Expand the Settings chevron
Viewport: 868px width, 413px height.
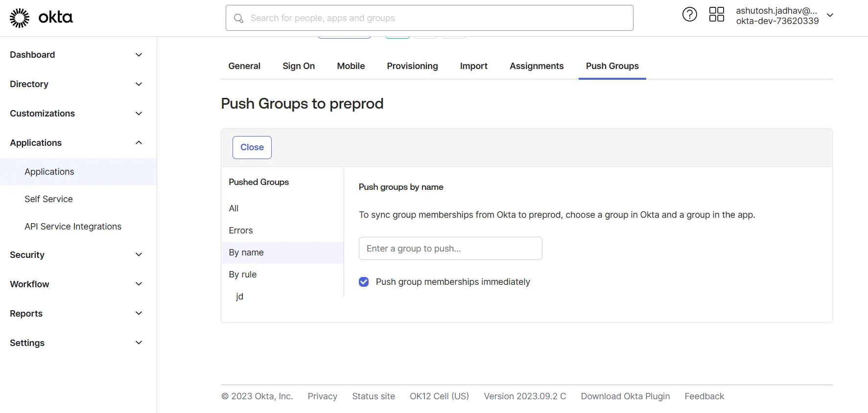point(139,343)
